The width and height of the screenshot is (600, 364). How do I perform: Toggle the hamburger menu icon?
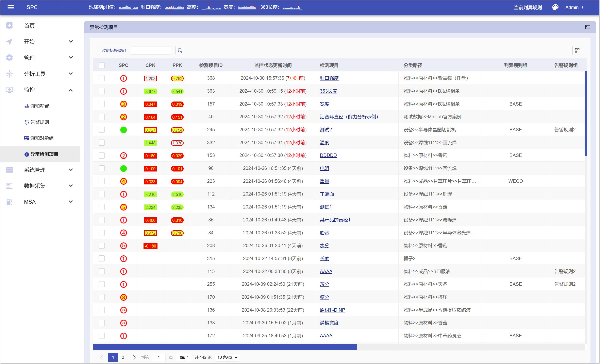[x=11, y=7]
